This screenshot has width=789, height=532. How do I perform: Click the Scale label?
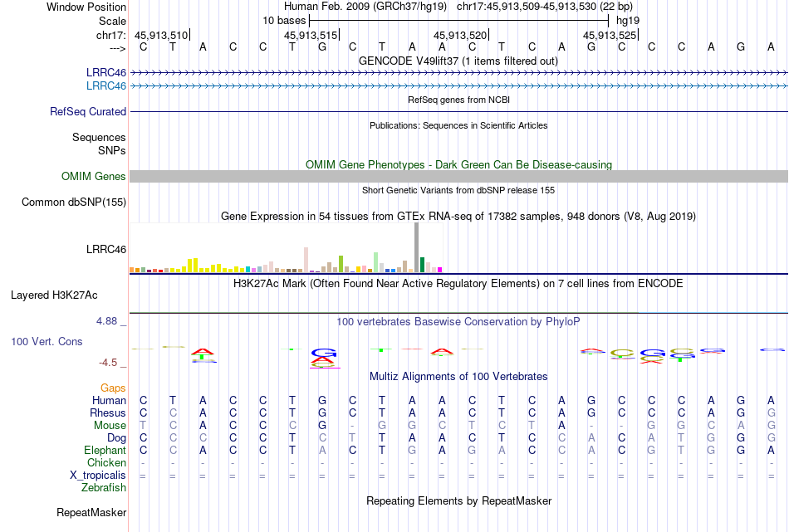click(x=113, y=21)
